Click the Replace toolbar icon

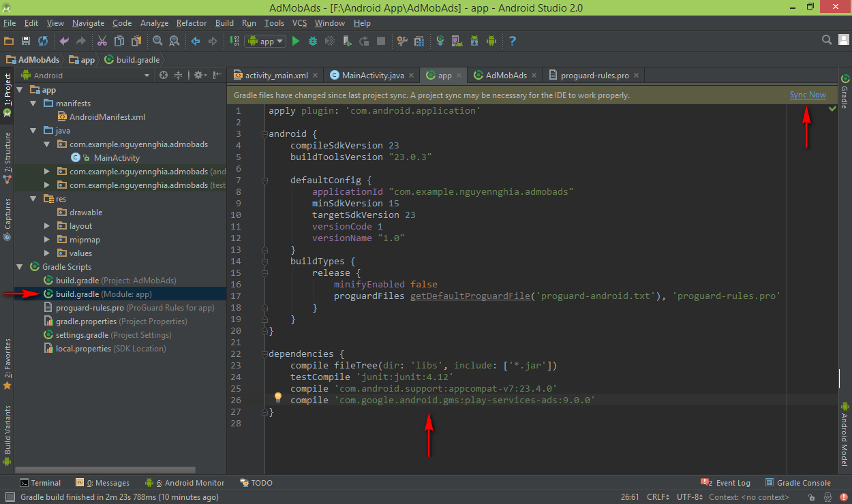174,41
